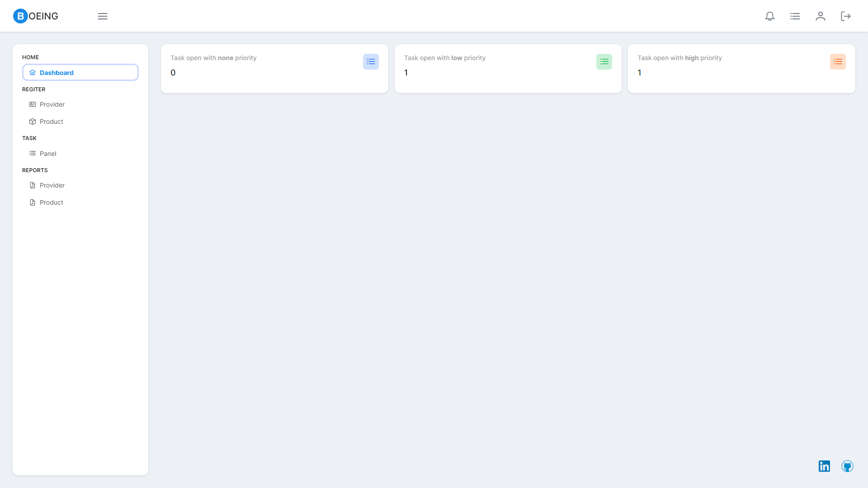Click the logout icon
868x488 pixels.
pyautogui.click(x=845, y=16)
